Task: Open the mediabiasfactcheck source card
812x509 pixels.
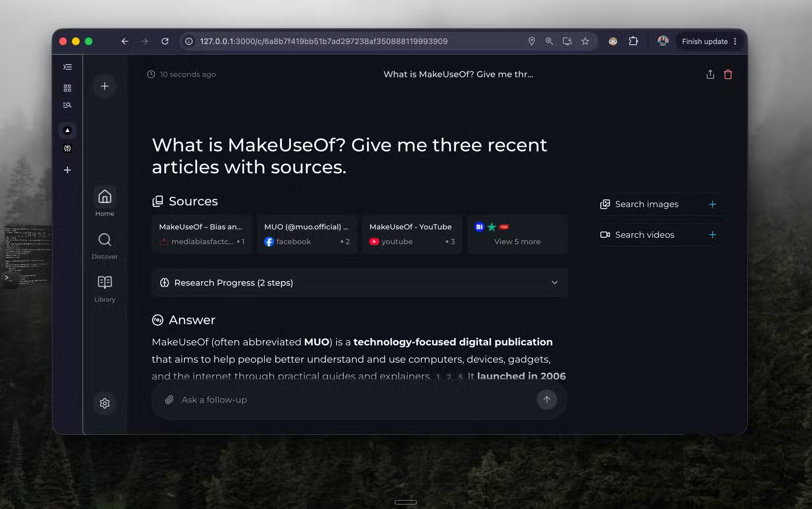Action: click(202, 234)
